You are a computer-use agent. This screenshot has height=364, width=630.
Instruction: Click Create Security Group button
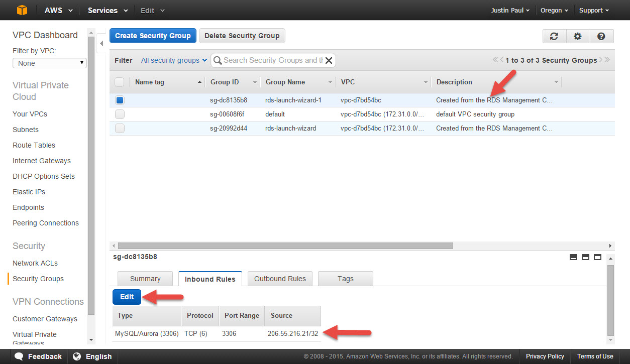click(153, 36)
